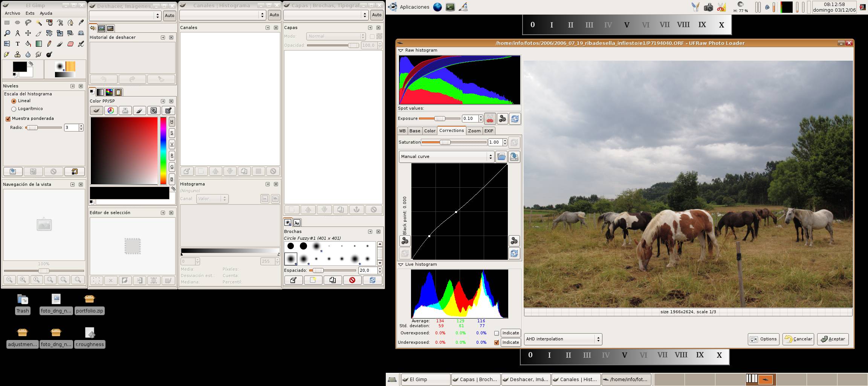Enable the Overexposed indicate checkbox

point(497,333)
